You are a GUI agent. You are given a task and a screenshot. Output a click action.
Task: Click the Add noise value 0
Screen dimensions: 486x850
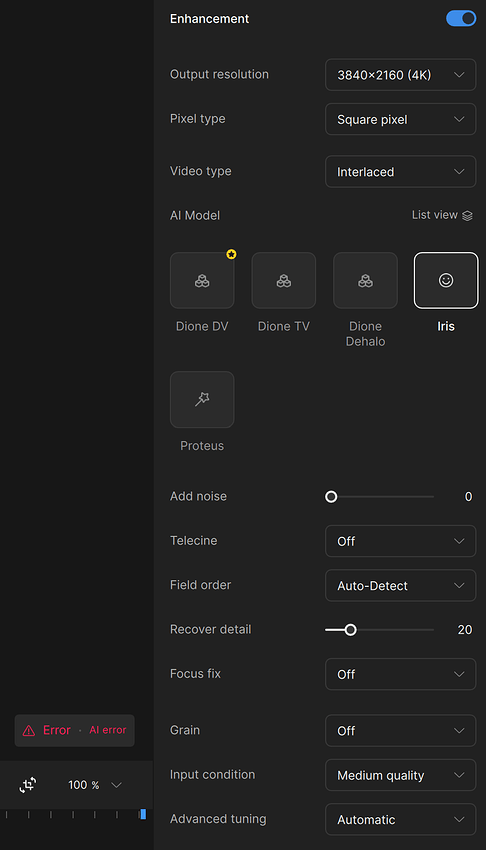pos(468,497)
